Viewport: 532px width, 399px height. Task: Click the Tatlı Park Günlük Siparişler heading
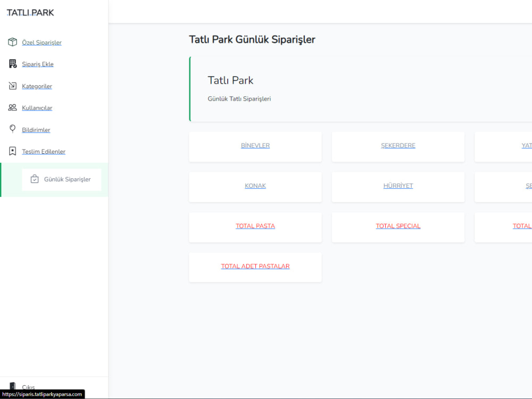pyautogui.click(x=252, y=39)
